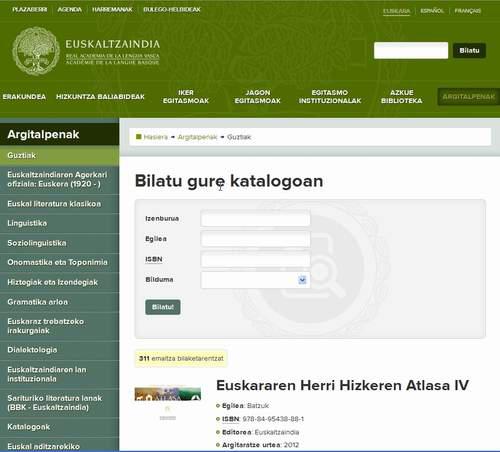Open the Iker Egitasmoak navigation tab
The image size is (500, 452).
[x=186, y=97]
